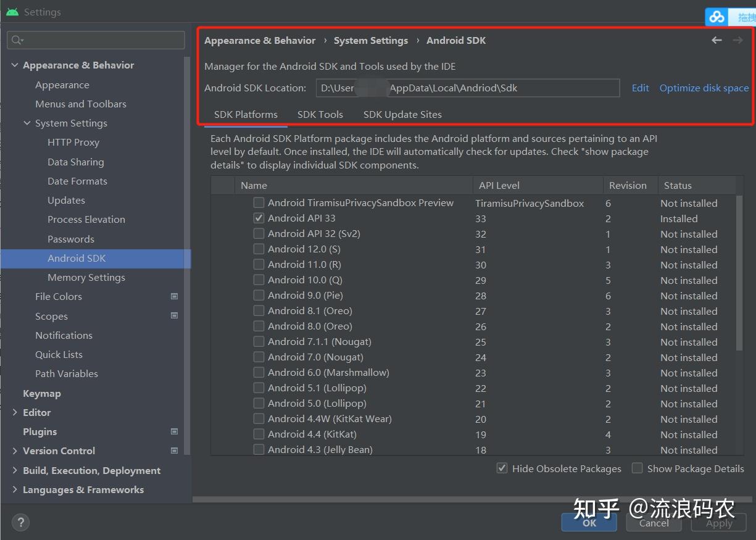Enable Show Package Details
Viewport: 756px width, 540px height.
click(637, 468)
